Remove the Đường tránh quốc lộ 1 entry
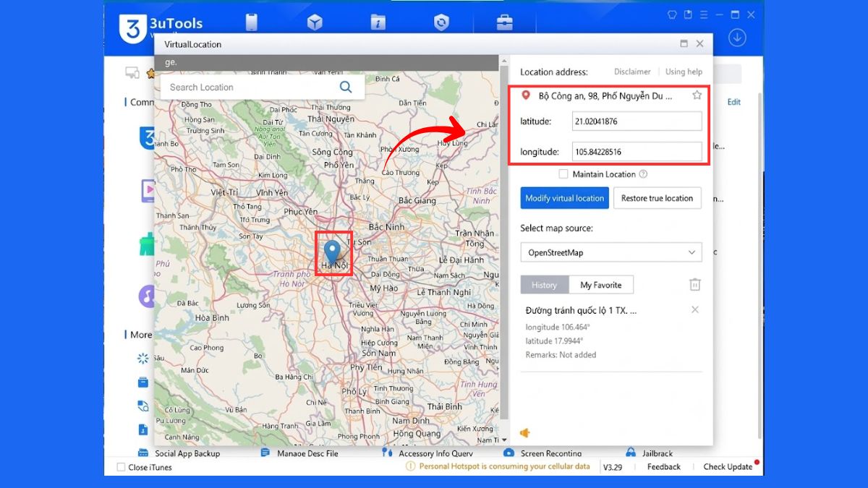 (694, 309)
